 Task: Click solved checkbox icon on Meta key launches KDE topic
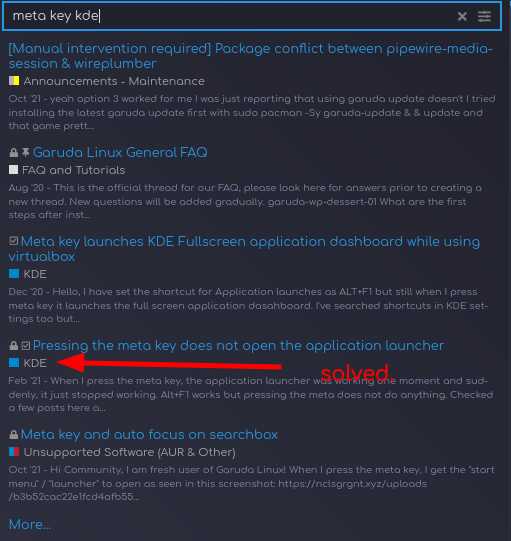click(13, 241)
